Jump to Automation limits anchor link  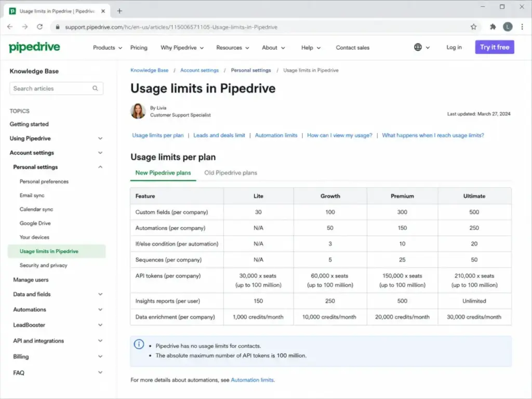pyautogui.click(x=276, y=135)
